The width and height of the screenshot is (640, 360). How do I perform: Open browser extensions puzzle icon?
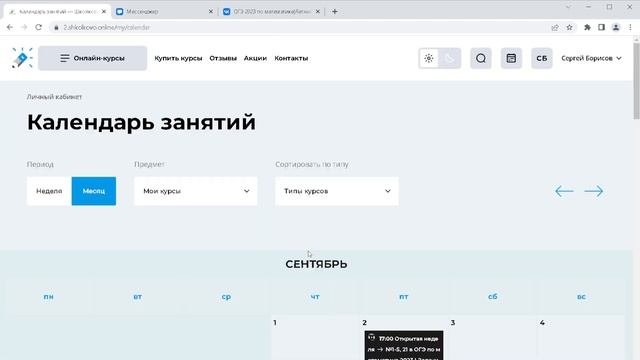[x=587, y=27]
